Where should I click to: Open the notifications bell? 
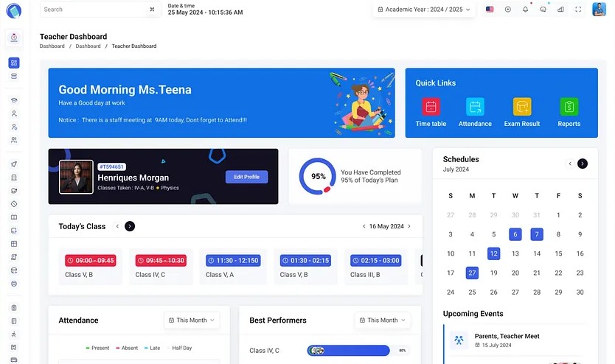click(x=525, y=10)
